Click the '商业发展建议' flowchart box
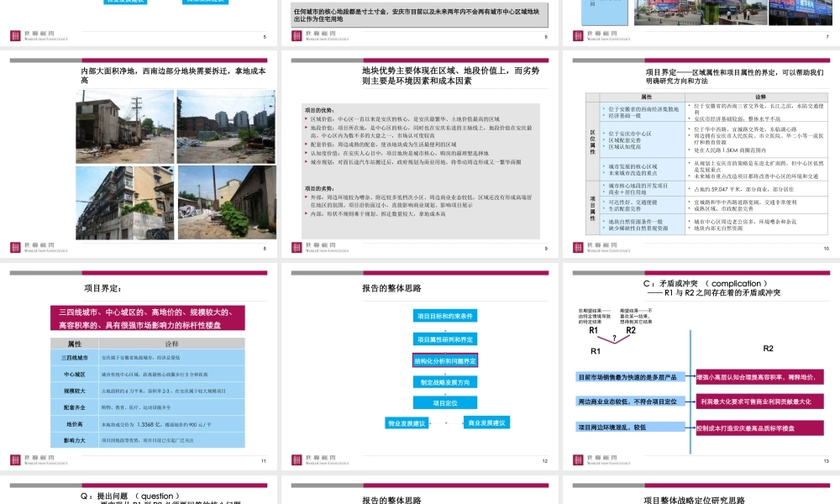This screenshot has width=840, height=504. [486, 423]
